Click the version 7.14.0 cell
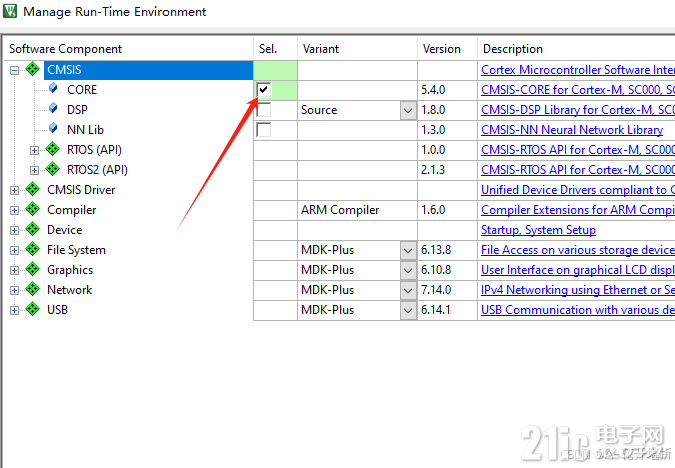This screenshot has height=468, width=675. pos(448,290)
